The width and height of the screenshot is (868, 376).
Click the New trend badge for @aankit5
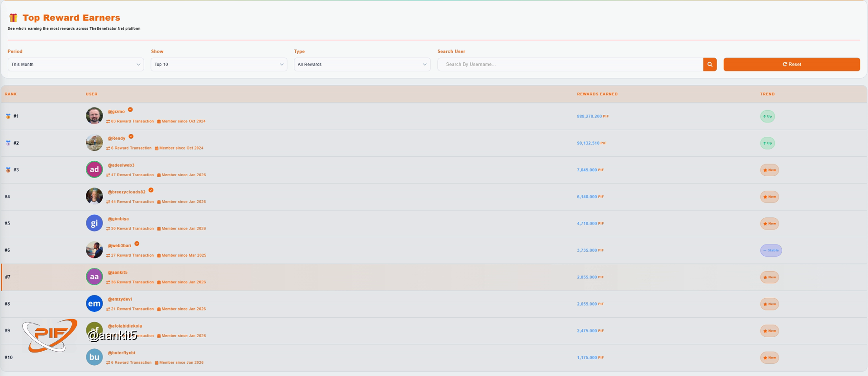[x=769, y=277]
